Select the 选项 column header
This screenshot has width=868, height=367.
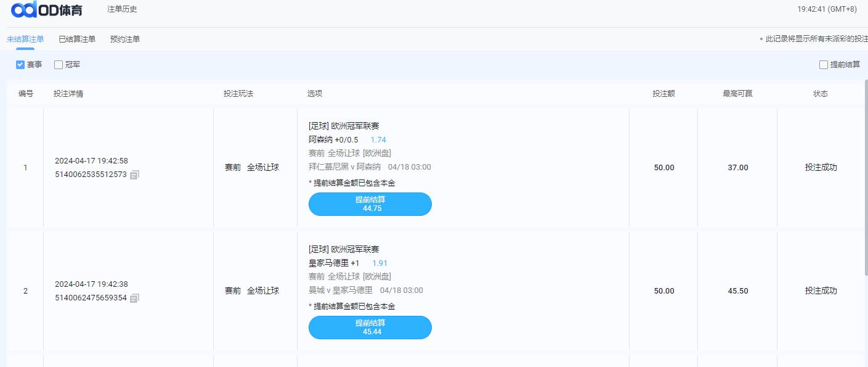click(315, 94)
